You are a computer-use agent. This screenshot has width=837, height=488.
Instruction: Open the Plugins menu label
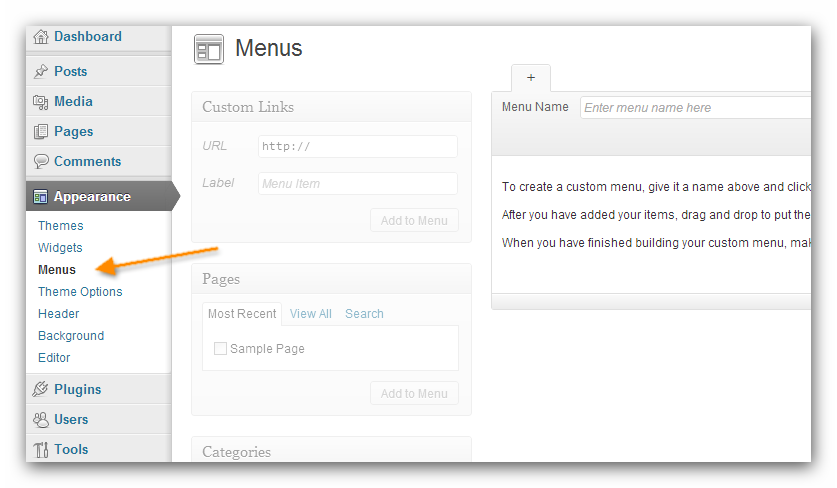[77, 390]
